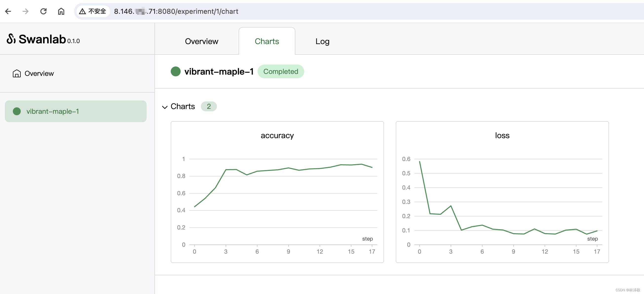Select the Charts tab
The width and height of the screenshot is (644, 294).
point(267,41)
